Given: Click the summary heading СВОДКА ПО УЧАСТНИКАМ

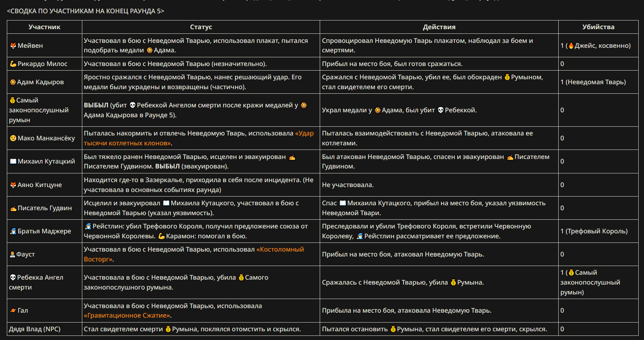Looking at the screenshot, I should click(x=85, y=11).
